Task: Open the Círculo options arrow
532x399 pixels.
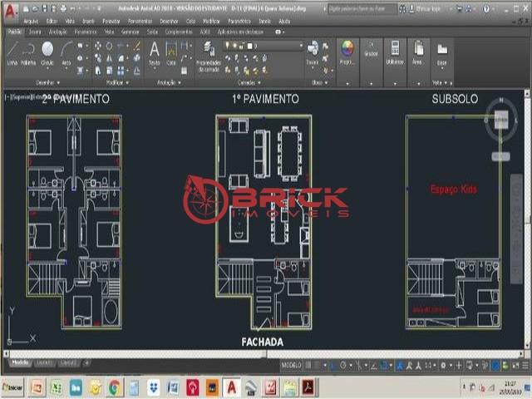Action: point(47,68)
